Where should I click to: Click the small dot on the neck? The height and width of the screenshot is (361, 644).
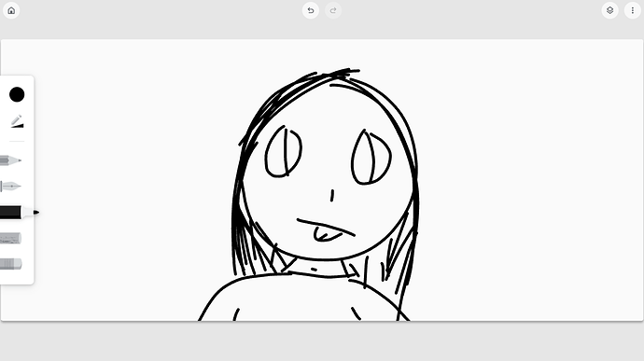(315, 270)
